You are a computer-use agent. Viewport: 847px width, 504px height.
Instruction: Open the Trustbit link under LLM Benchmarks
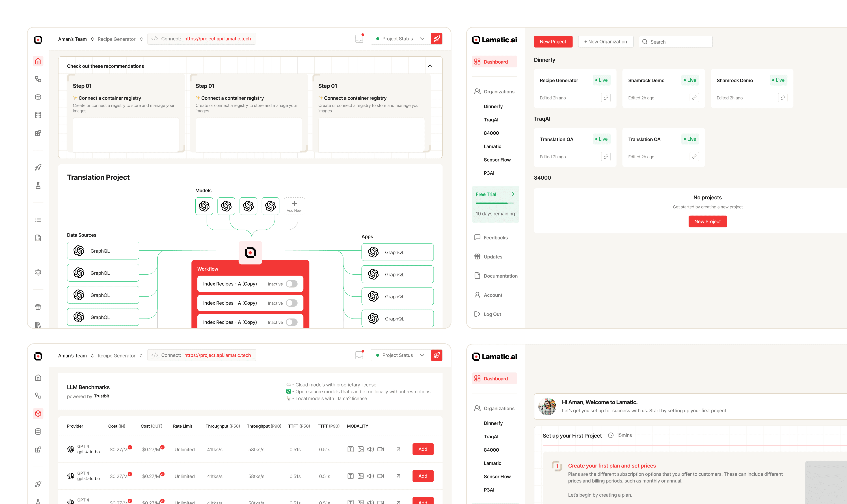[x=101, y=396]
